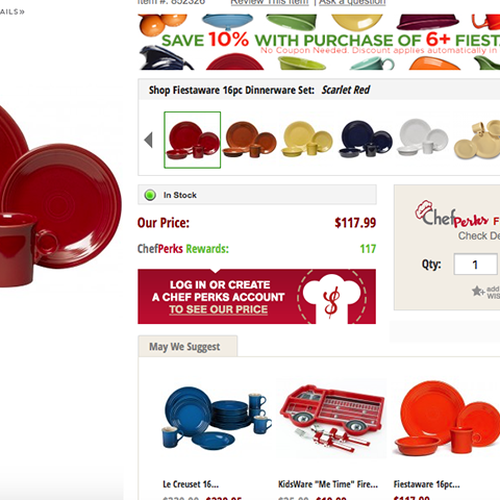The height and width of the screenshot is (500, 500).
Task: Open the Le Creuset 16 piece set image
Action: 217,418
